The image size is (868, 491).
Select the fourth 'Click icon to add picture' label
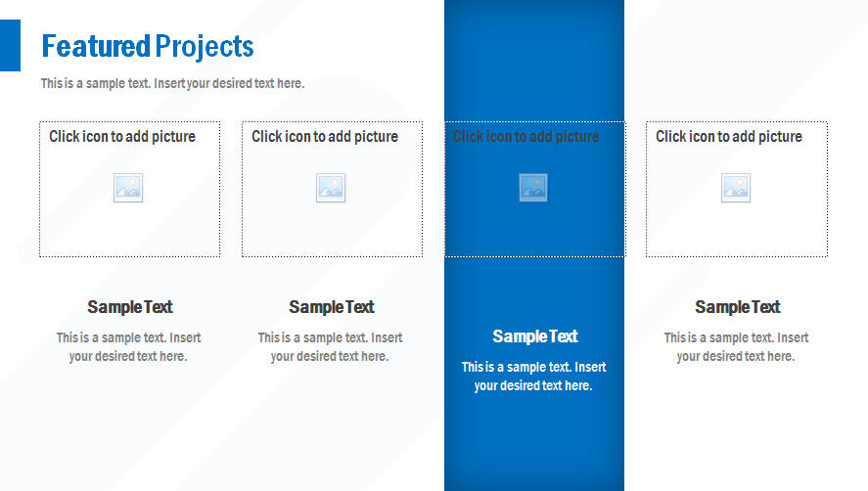coord(729,137)
